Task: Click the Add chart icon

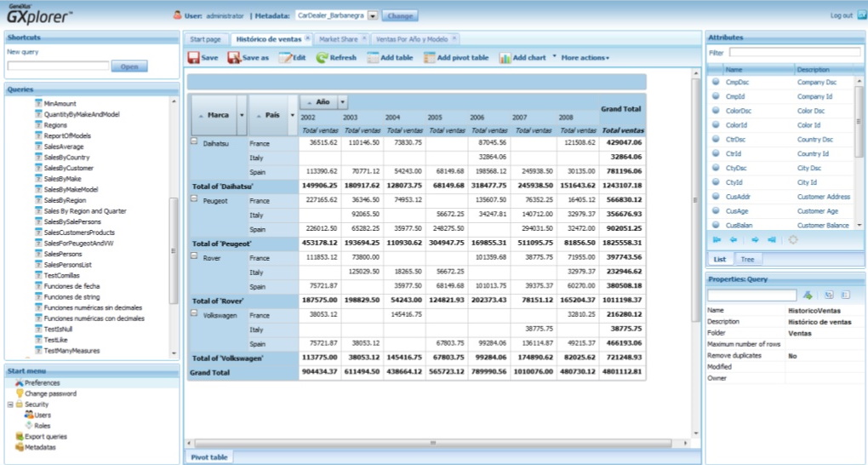Action: [505, 58]
